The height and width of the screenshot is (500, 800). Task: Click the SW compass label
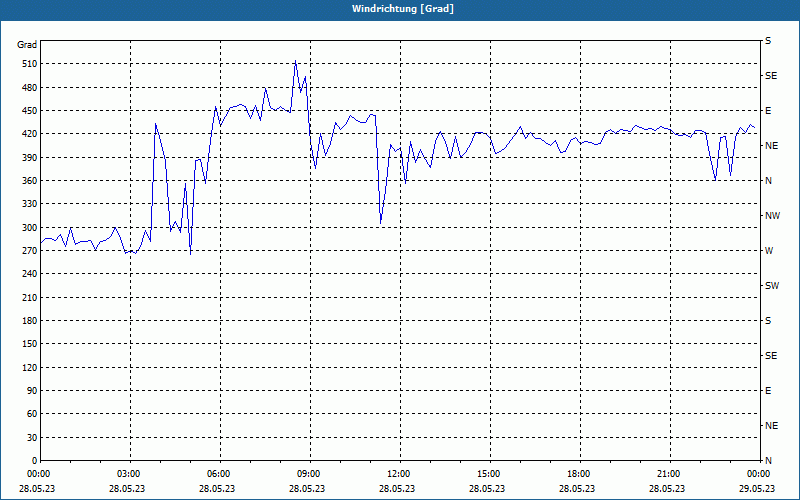(x=772, y=286)
